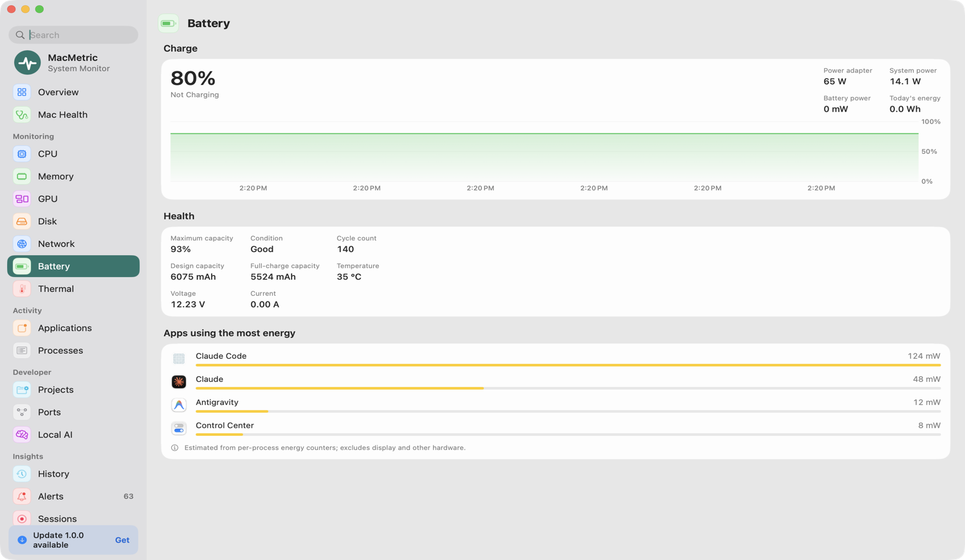Open the GPU section icon
The image size is (965, 560).
(x=22, y=199)
